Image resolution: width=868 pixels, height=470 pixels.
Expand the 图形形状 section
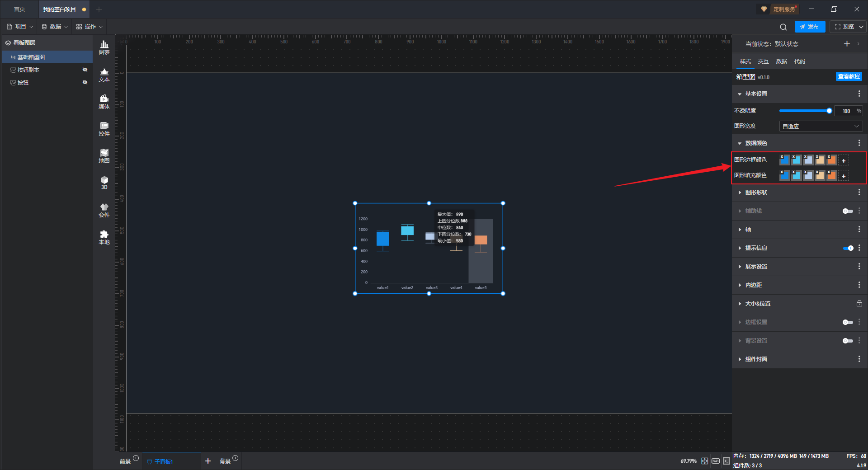pos(740,193)
